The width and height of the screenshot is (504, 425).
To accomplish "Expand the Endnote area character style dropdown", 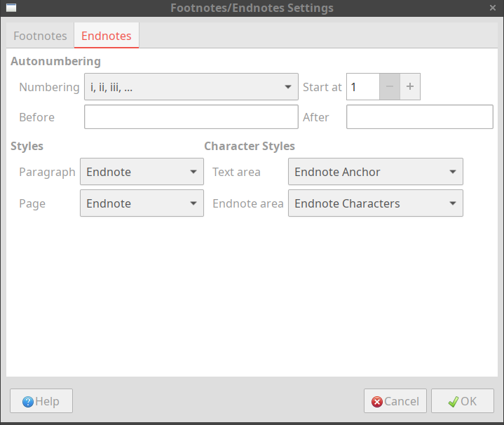I will pyautogui.click(x=376, y=203).
